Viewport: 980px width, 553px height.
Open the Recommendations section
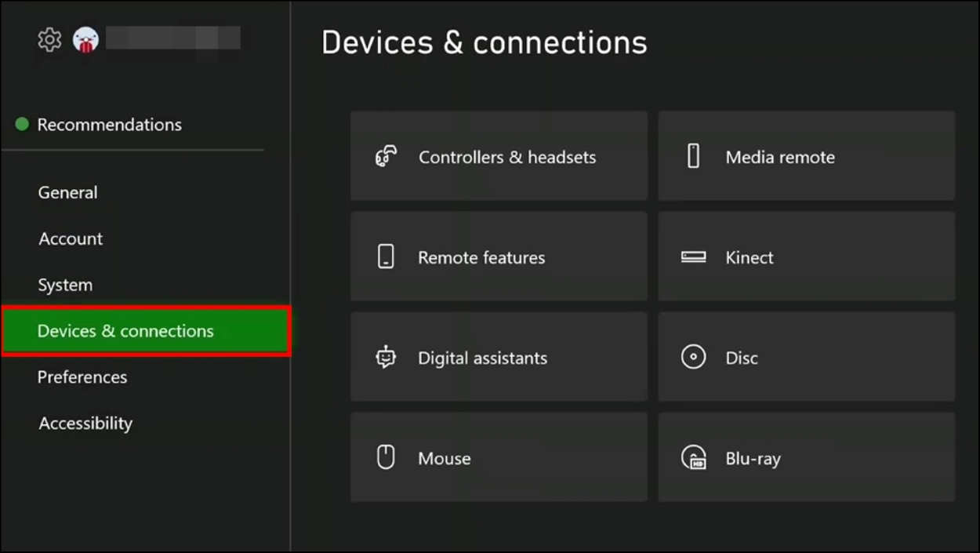click(110, 124)
